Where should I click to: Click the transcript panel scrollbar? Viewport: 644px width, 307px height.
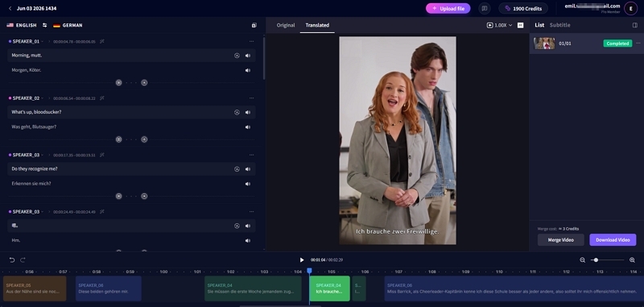click(264, 58)
